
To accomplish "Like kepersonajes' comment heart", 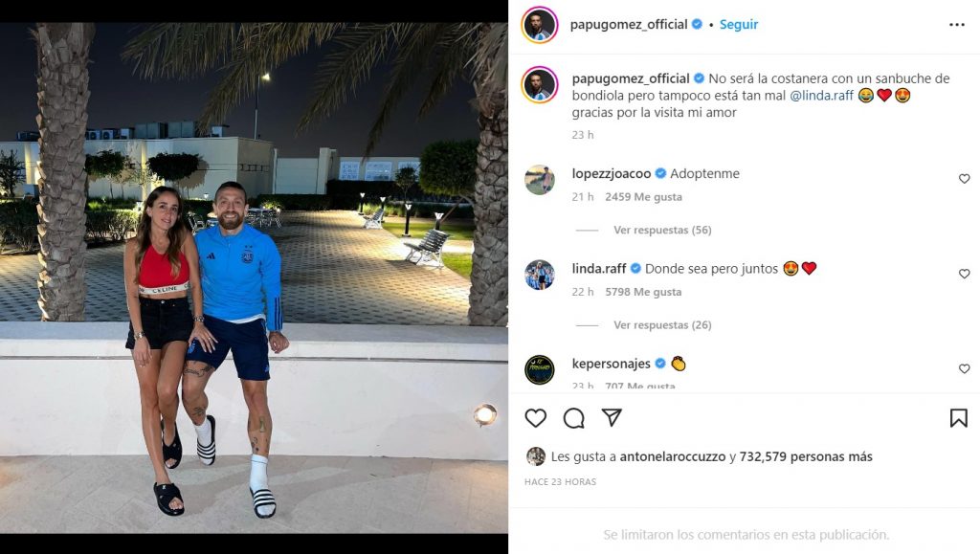I will tap(965, 368).
